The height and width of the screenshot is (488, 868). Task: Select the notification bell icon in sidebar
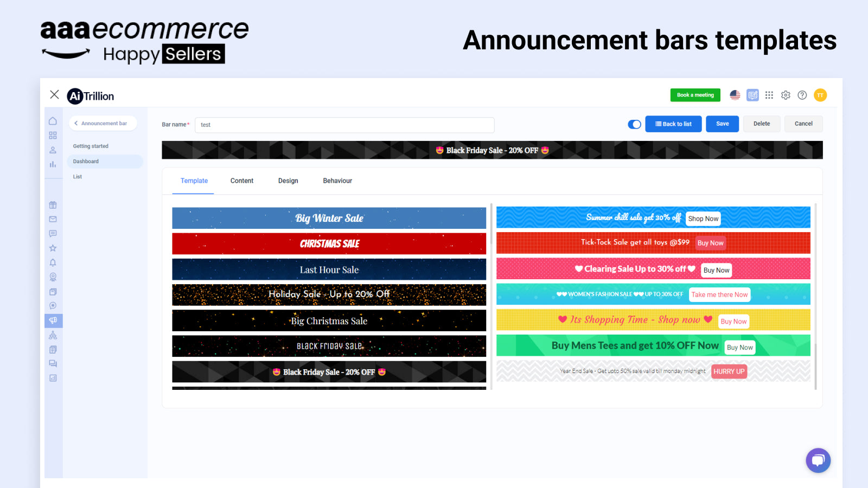pos(53,262)
